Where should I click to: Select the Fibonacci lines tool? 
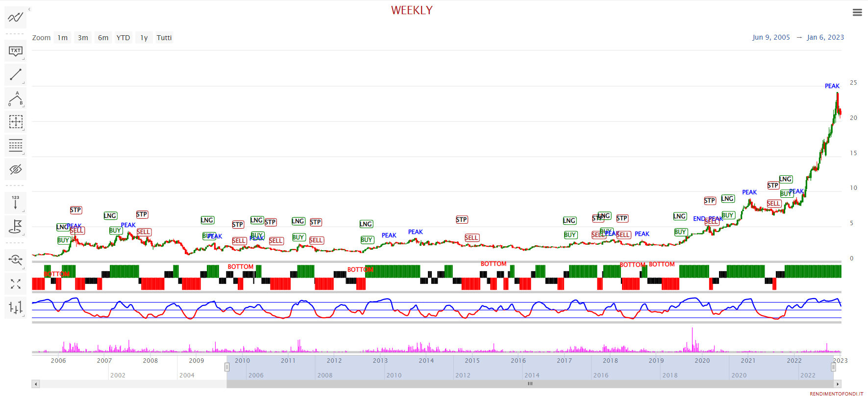[15, 145]
